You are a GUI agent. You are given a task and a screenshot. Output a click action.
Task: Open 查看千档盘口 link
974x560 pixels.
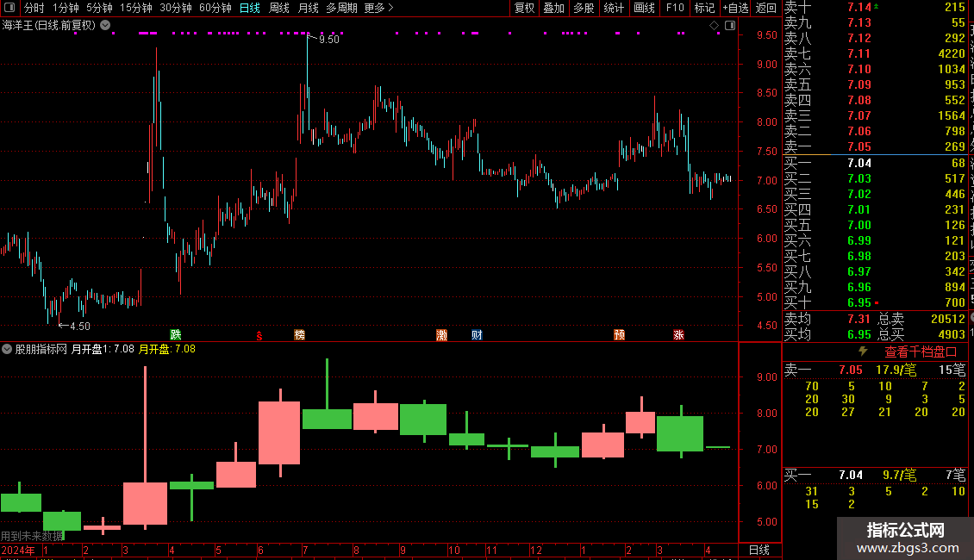click(x=921, y=352)
